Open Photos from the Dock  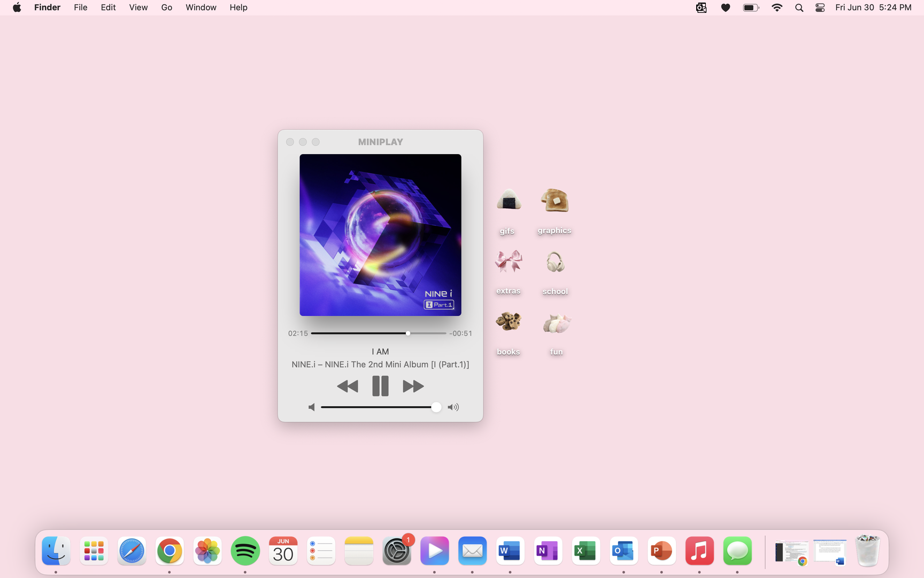207,551
